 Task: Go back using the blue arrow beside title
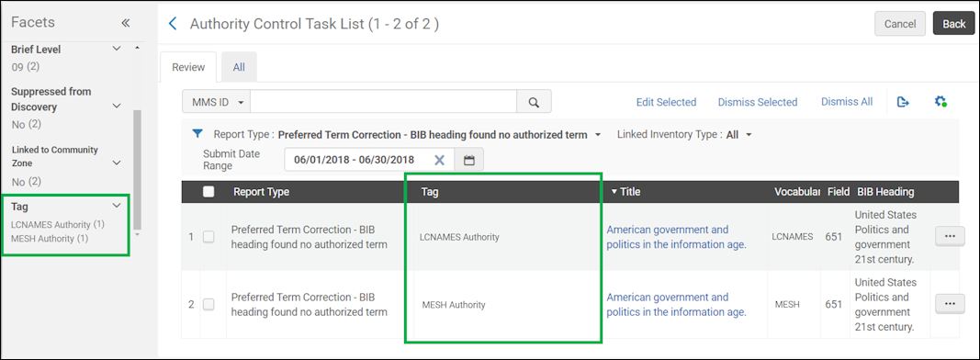[173, 24]
